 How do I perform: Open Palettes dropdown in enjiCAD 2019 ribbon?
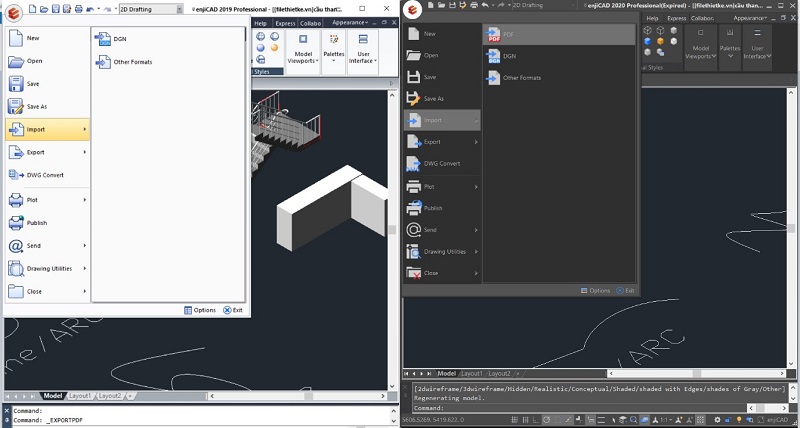334,51
